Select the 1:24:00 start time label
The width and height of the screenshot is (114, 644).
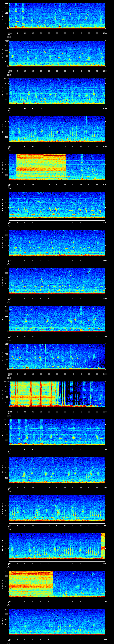pos(9,412)
